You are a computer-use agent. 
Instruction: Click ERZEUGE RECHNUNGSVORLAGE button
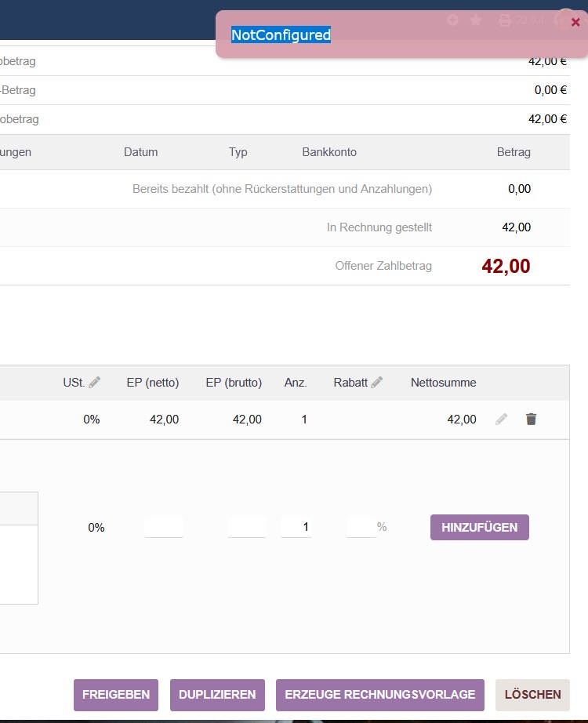(379, 695)
